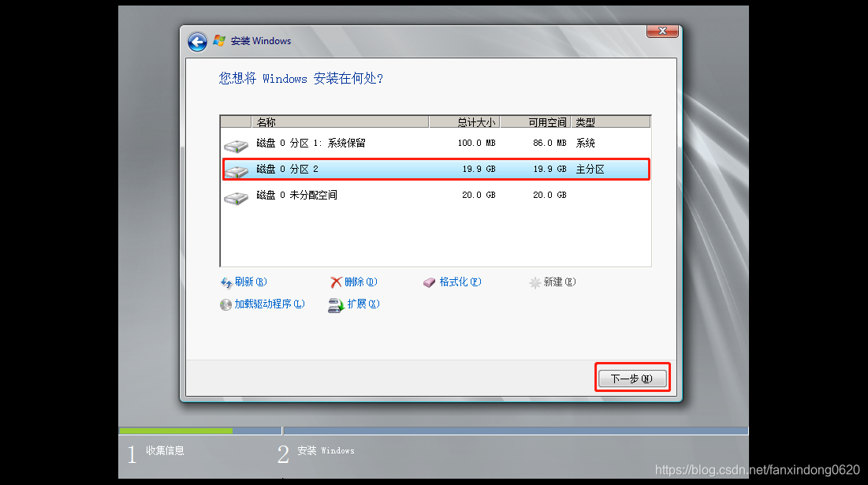Screen dimensions: 868x485
Task: Delete the partition via 删除(D)
Action: click(360, 282)
